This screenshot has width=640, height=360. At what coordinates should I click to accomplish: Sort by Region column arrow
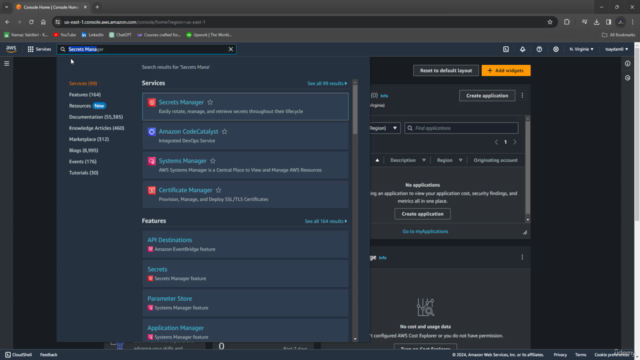460,160
